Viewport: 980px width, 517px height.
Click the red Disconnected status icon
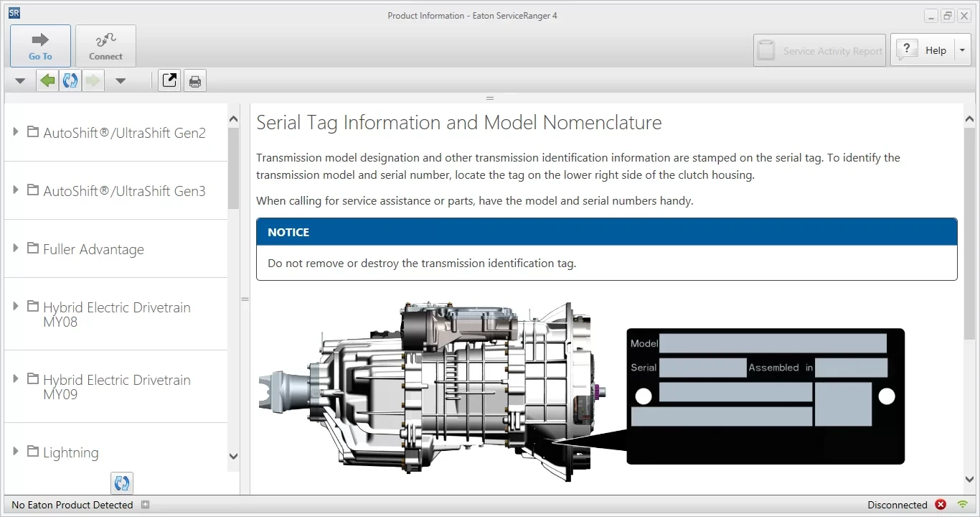(941, 505)
